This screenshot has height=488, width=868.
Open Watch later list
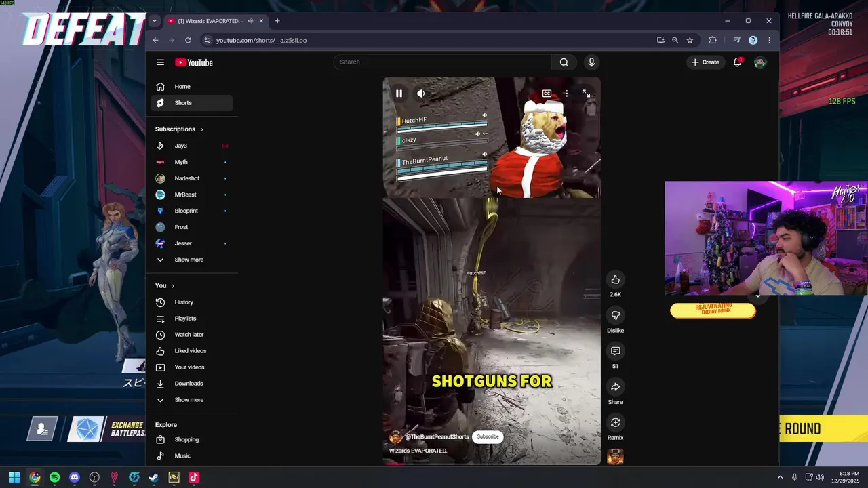192,335
